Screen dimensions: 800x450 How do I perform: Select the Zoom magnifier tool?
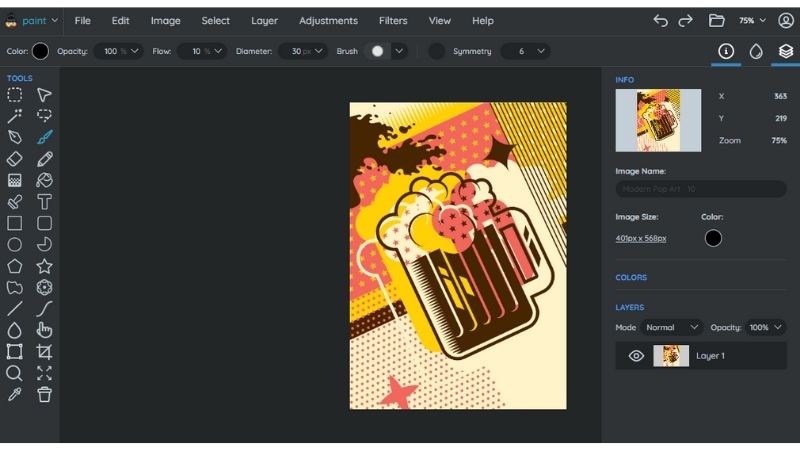(14, 373)
